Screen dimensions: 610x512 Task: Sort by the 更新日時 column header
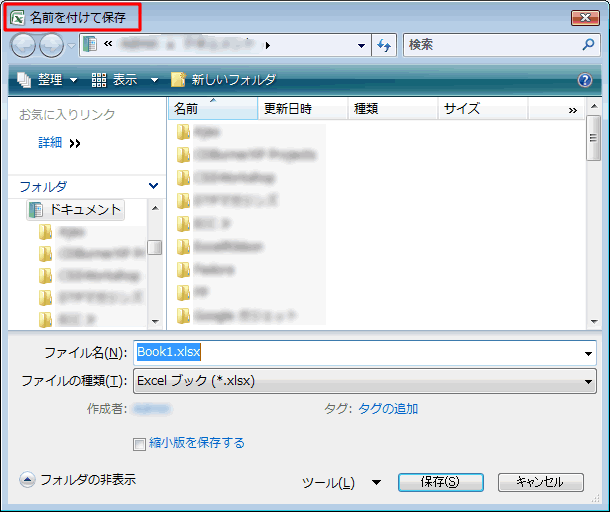[303, 108]
